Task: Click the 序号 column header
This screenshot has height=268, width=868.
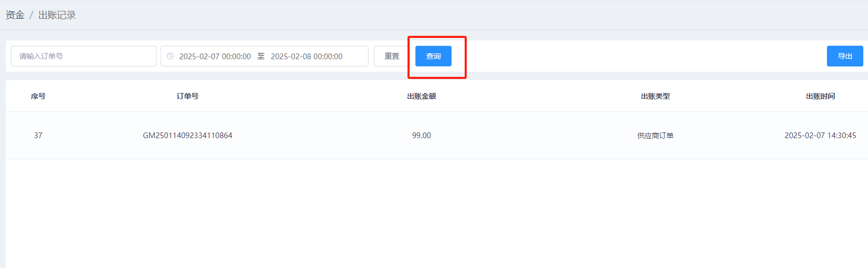Action: (x=38, y=96)
